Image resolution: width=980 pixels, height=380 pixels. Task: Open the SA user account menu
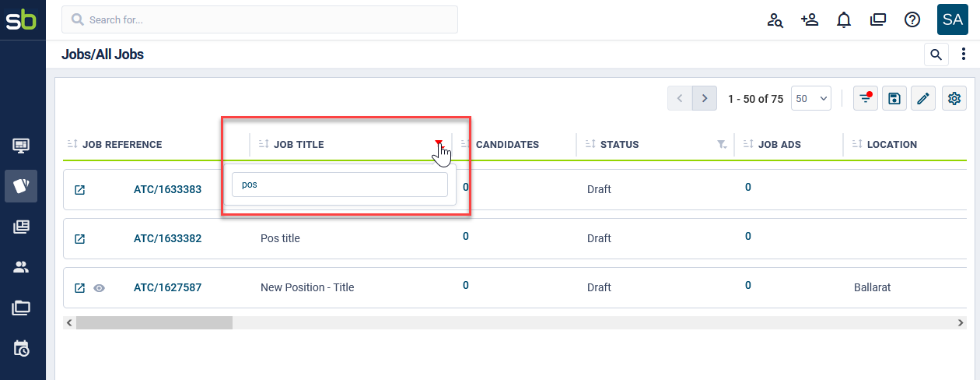pyautogui.click(x=953, y=19)
